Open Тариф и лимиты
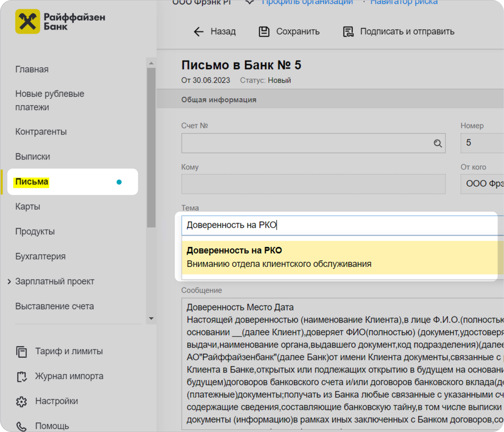 click(x=69, y=351)
